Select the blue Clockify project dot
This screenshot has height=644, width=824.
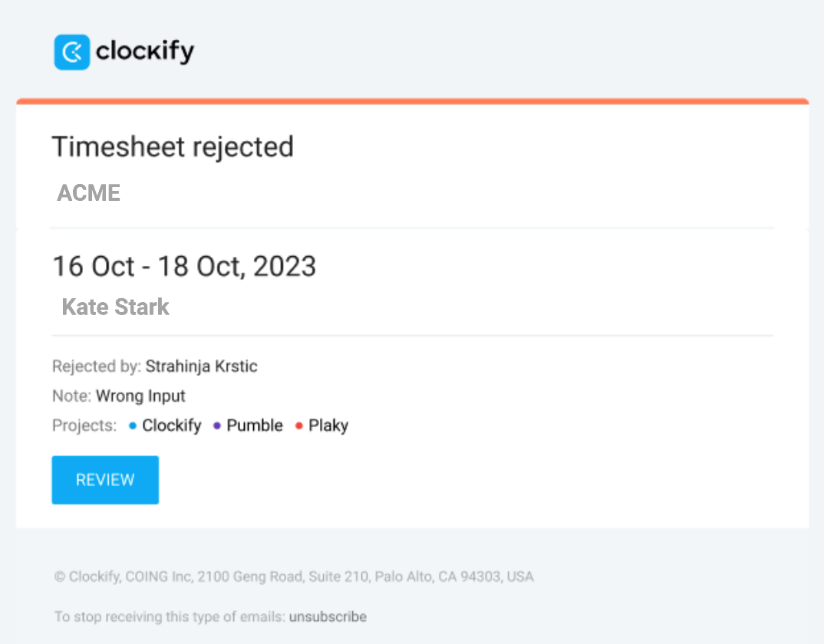pos(132,425)
